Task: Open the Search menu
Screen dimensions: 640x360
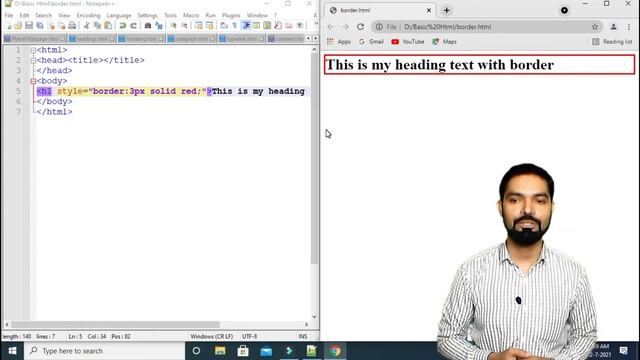Action: [x=43, y=15]
